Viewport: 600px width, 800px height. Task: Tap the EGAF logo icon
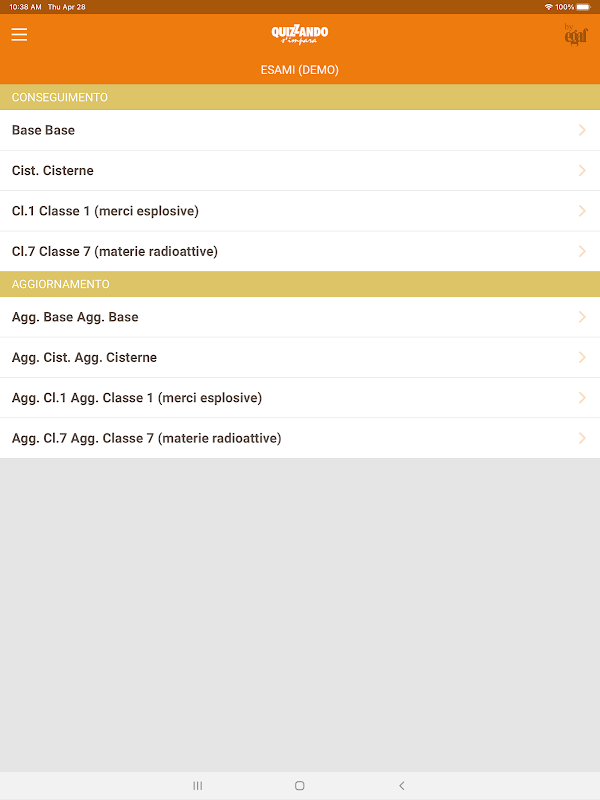click(575, 35)
